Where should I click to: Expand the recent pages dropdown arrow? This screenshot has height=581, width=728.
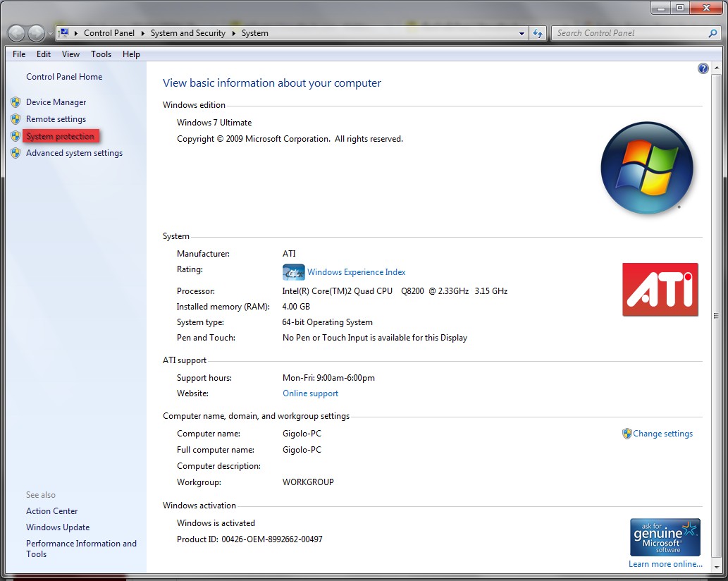point(50,34)
